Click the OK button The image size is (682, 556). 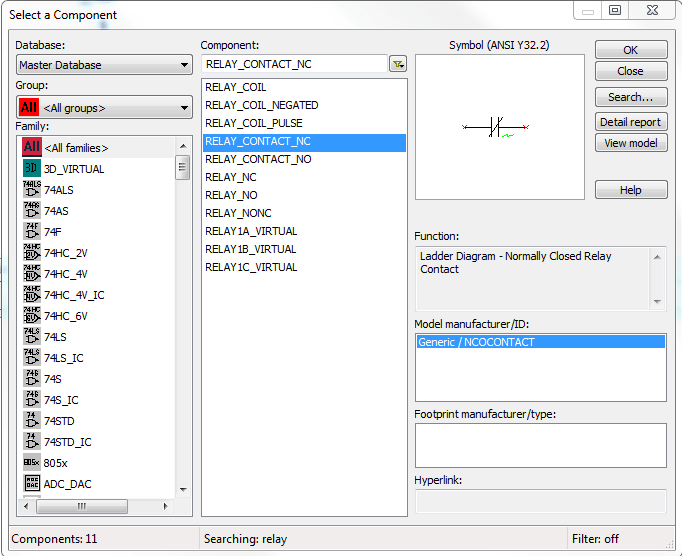[x=631, y=50]
